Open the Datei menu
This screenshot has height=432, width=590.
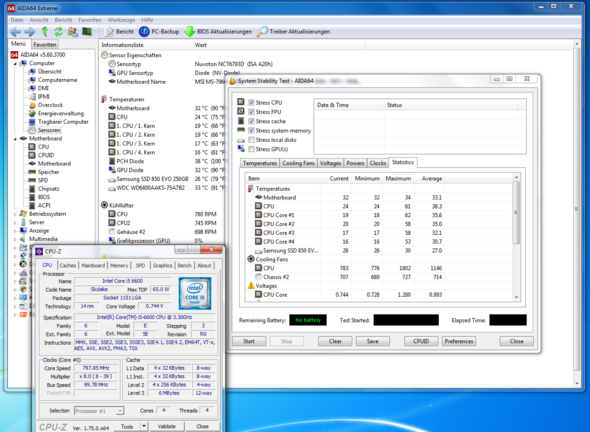[x=17, y=20]
